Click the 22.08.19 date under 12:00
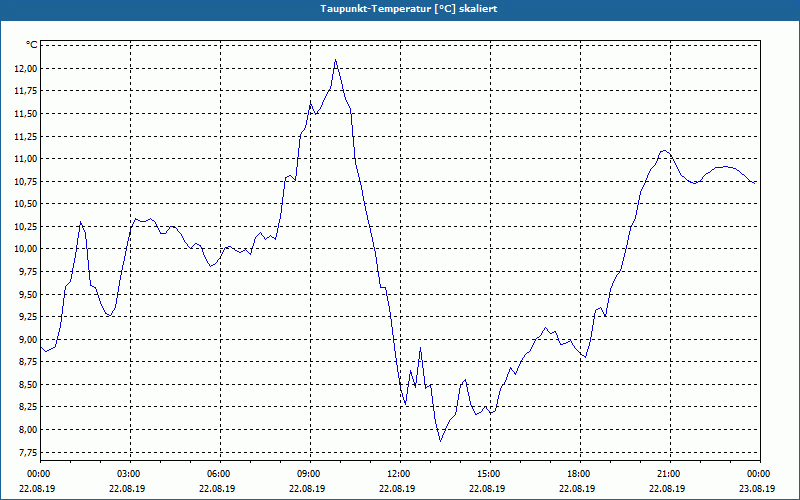 (x=397, y=488)
